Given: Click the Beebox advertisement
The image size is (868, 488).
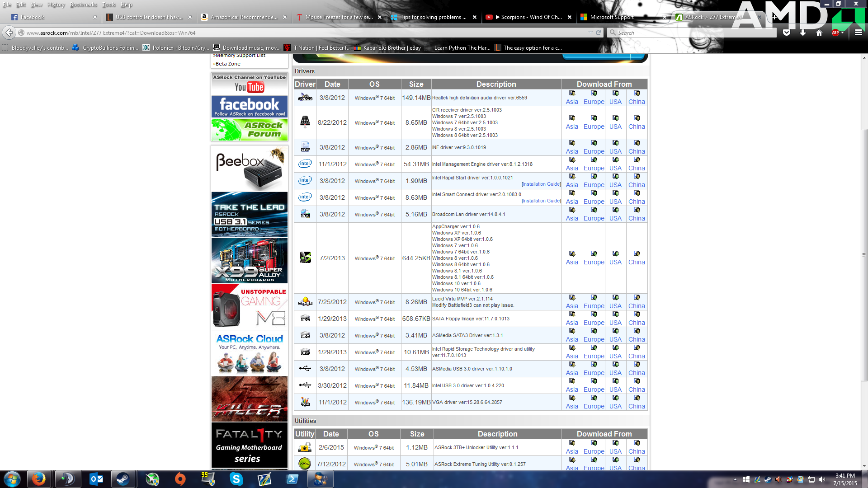Looking at the screenshot, I should click(x=249, y=168).
